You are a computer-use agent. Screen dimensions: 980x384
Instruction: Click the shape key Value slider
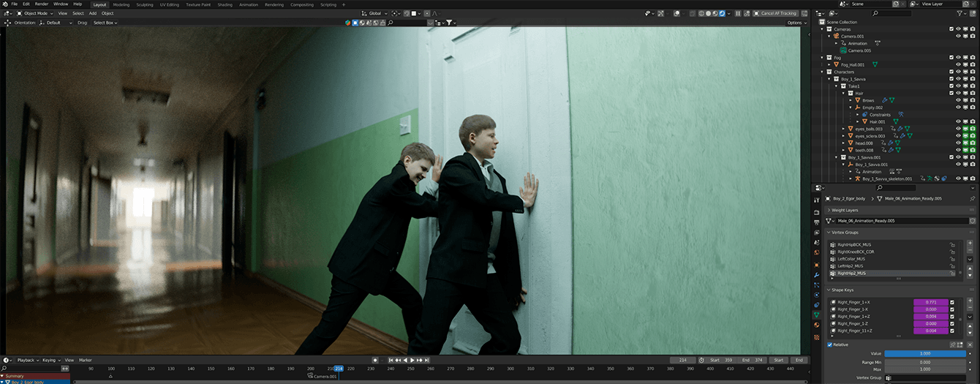pos(924,353)
